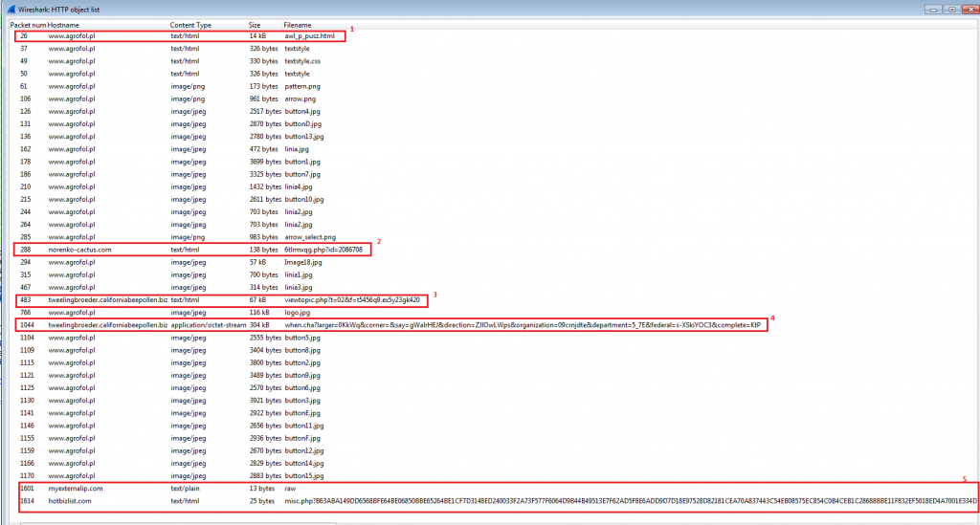
Task: Select the button10.jpg row
Action: 494,199
